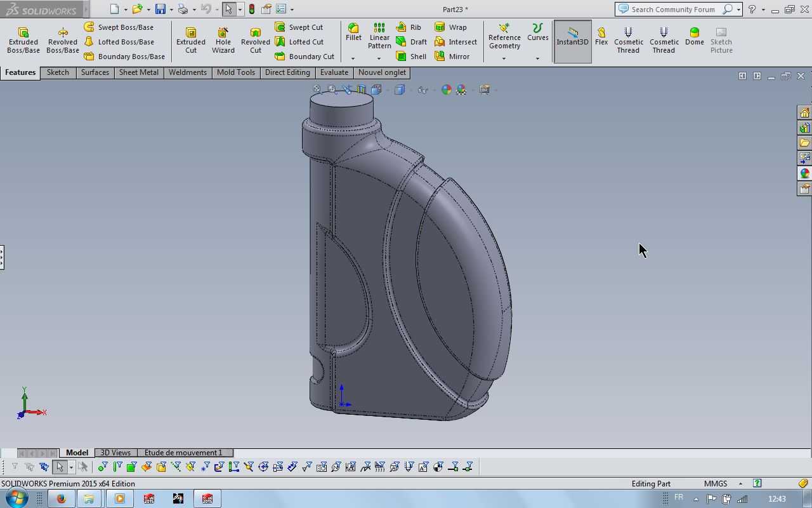Select the Flex feature
This screenshot has height=508, width=812.
pyautogui.click(x=601, y=36)
